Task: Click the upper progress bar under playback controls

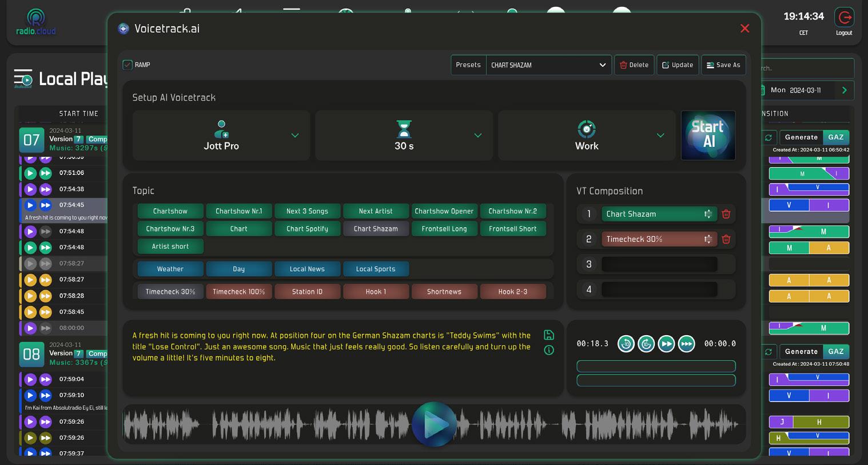Action: coord(656,366)
